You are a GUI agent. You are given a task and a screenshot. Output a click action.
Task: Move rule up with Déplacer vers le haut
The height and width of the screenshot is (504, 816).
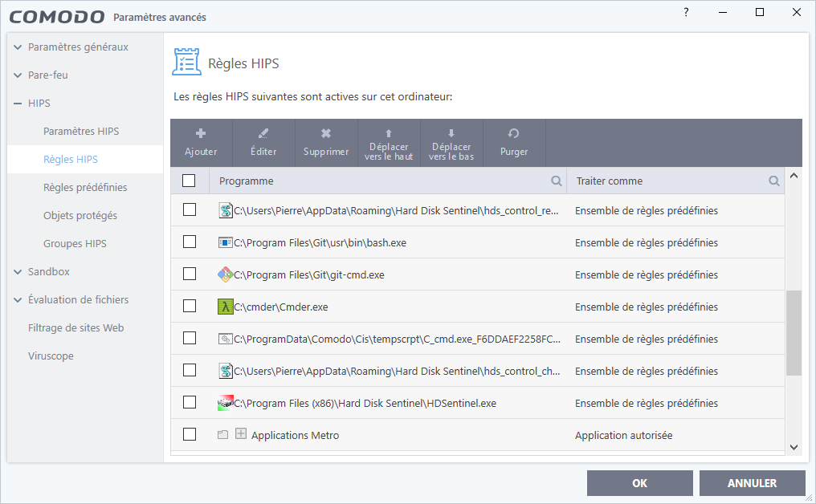pos(389,143)
